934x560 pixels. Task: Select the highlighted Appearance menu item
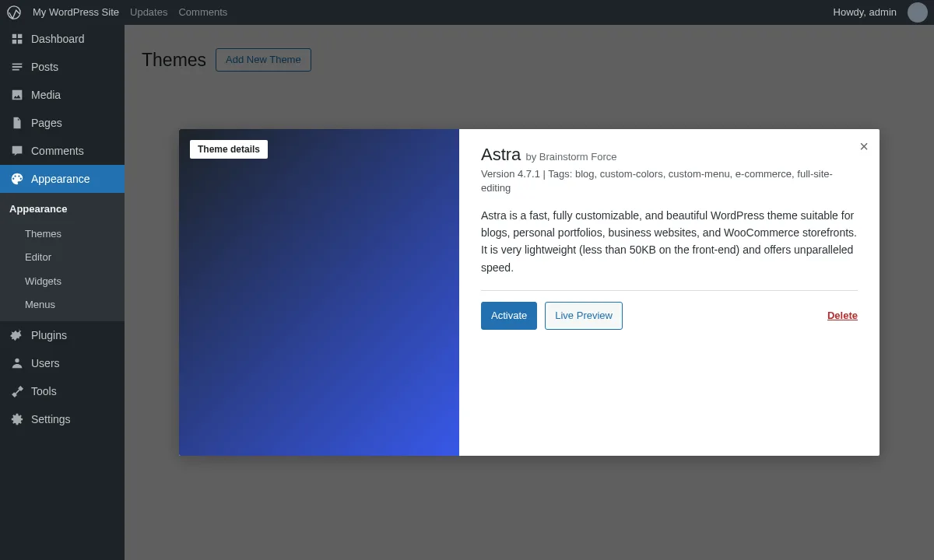[62, 179]
